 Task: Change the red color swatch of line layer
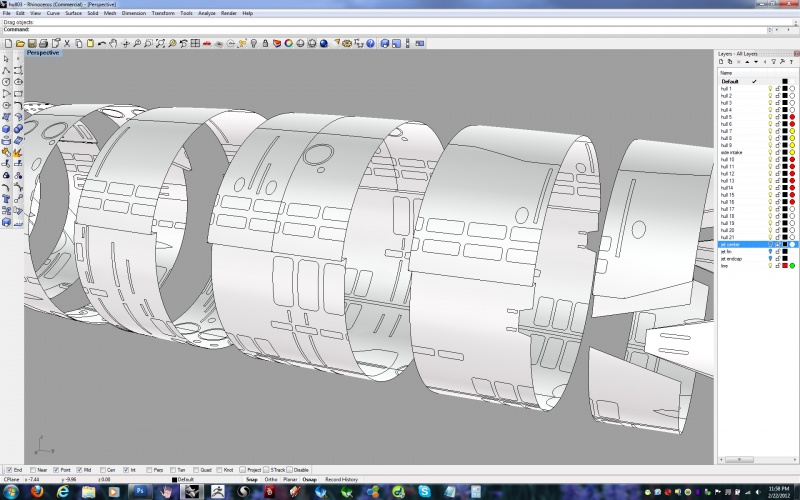(x=785, y=266)
